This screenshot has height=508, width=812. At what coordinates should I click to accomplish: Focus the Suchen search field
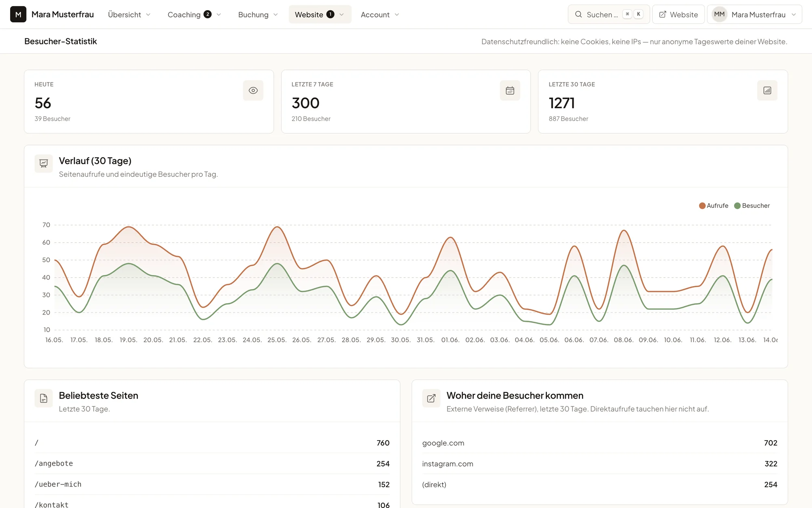[609, 15]
